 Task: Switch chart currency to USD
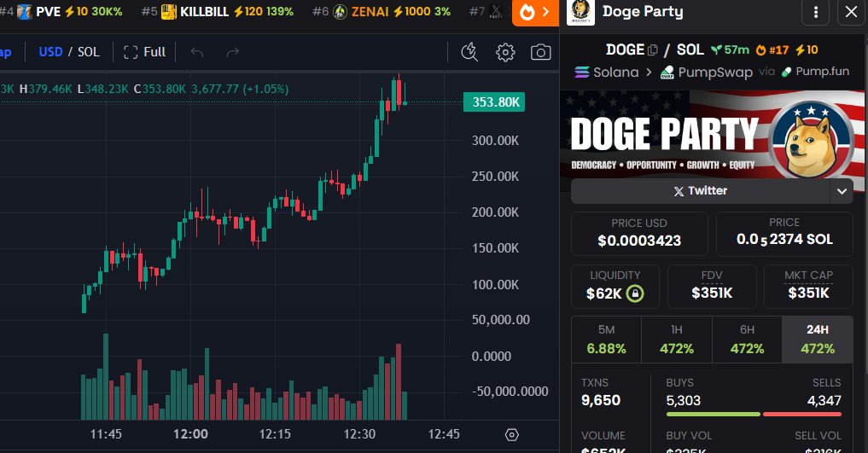(x=50, y=52)
